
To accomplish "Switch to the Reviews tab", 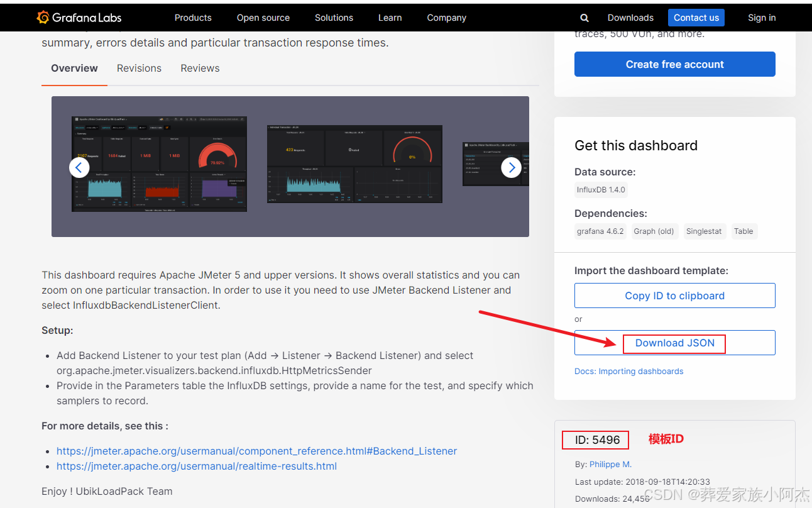I will pos(200,68).
